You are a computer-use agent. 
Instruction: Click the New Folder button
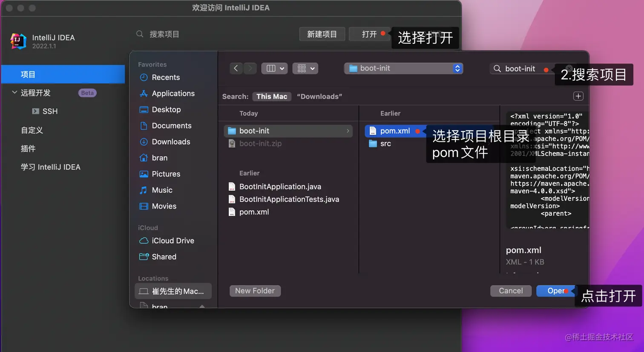tap(255, 291)
